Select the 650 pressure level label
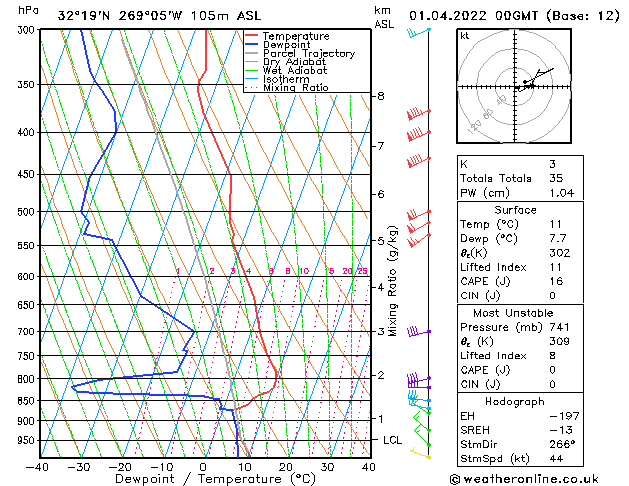 tap(28, 305)
